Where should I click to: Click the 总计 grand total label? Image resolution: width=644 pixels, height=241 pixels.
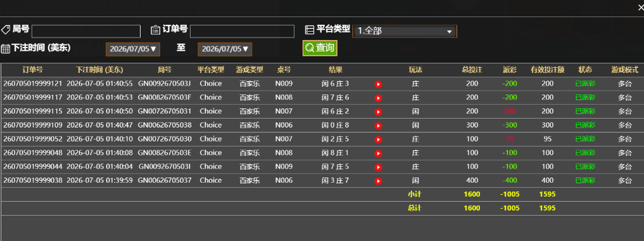point(414,208)
